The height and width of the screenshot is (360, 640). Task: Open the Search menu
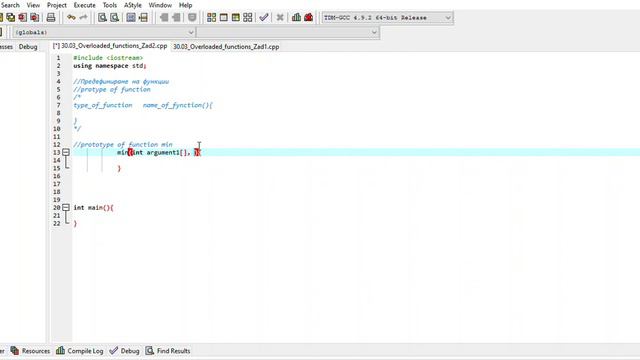[x=10, y=5]
